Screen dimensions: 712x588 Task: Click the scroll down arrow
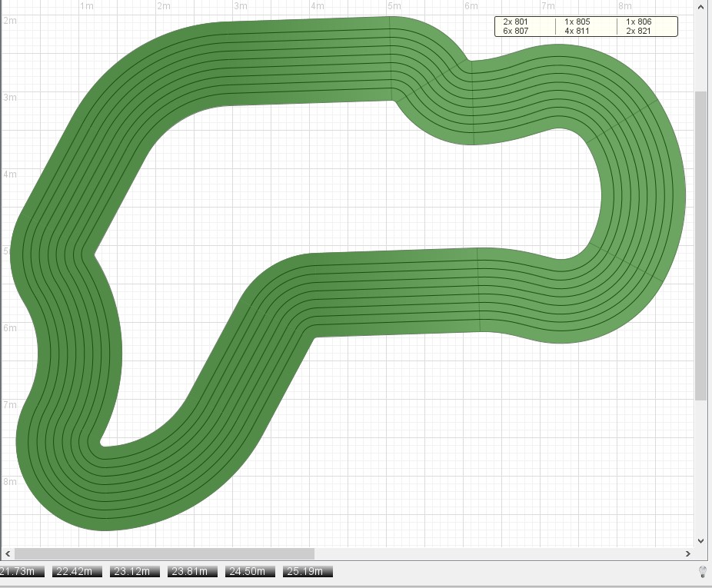coord(700,540)
